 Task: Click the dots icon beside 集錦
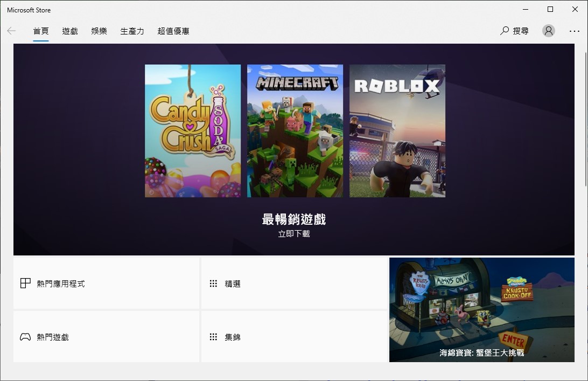point(213,337)
